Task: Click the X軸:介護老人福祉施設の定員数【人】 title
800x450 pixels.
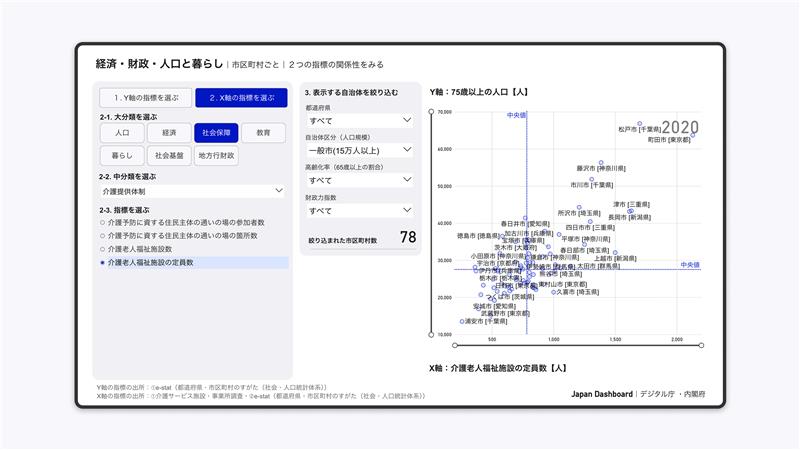Action: coord(498,368)
